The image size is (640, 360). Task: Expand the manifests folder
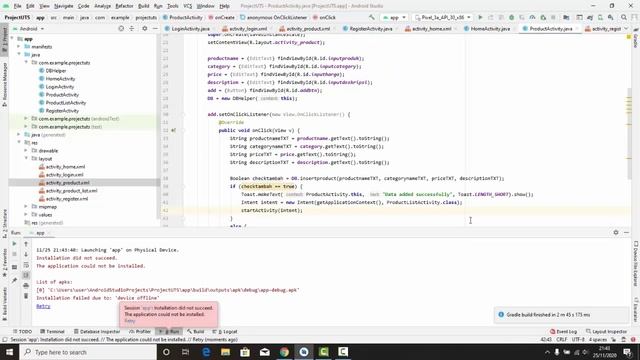point(19,47)
